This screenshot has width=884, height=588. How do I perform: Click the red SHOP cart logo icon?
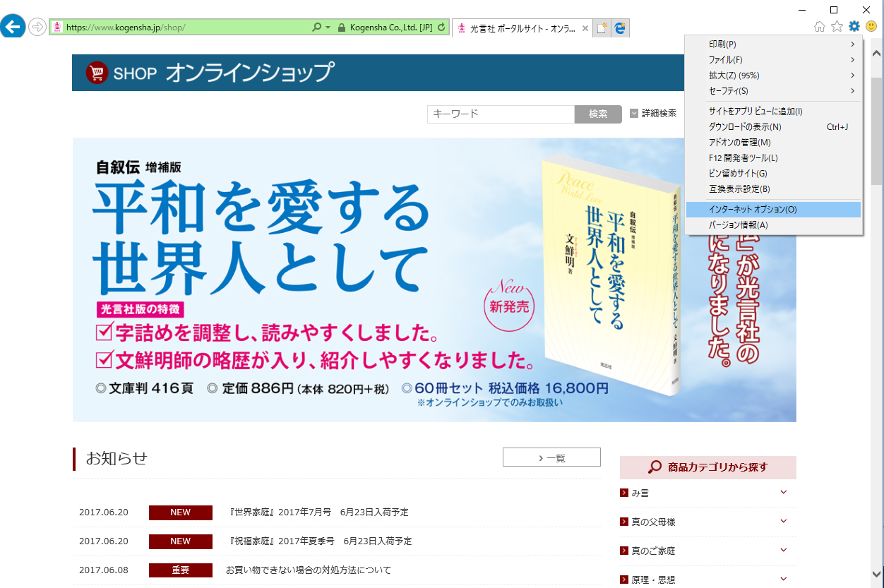96,73
